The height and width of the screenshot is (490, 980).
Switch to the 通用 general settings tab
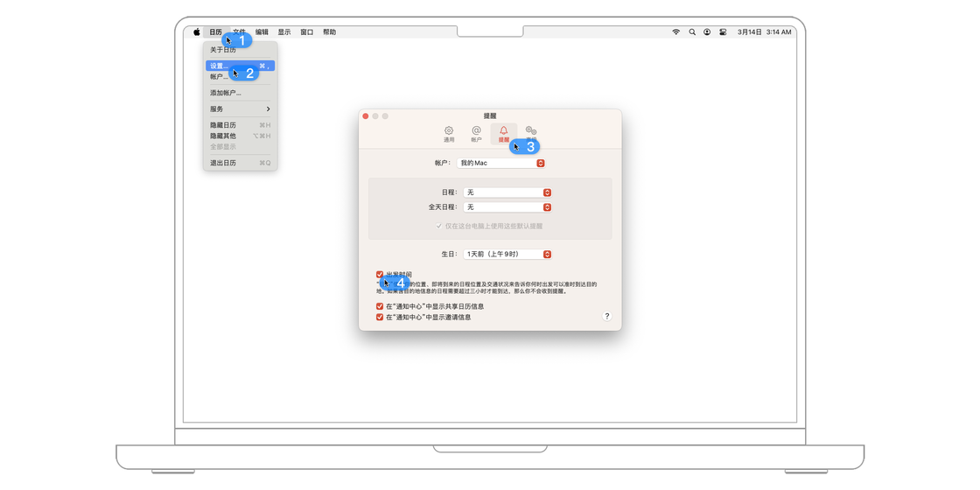click(449, 134)
